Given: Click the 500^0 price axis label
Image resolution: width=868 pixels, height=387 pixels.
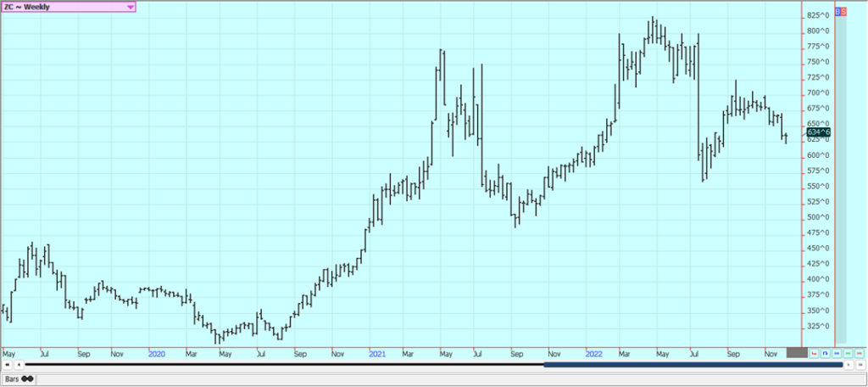Looking at the screenshot, I should pyautogui.click(x=818, y=217).
